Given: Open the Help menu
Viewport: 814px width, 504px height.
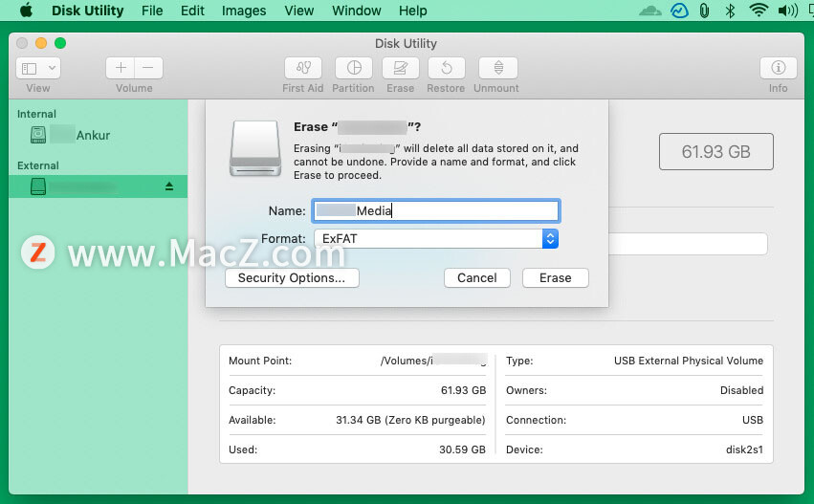Looking at the screenshot, I should [412, 11].
